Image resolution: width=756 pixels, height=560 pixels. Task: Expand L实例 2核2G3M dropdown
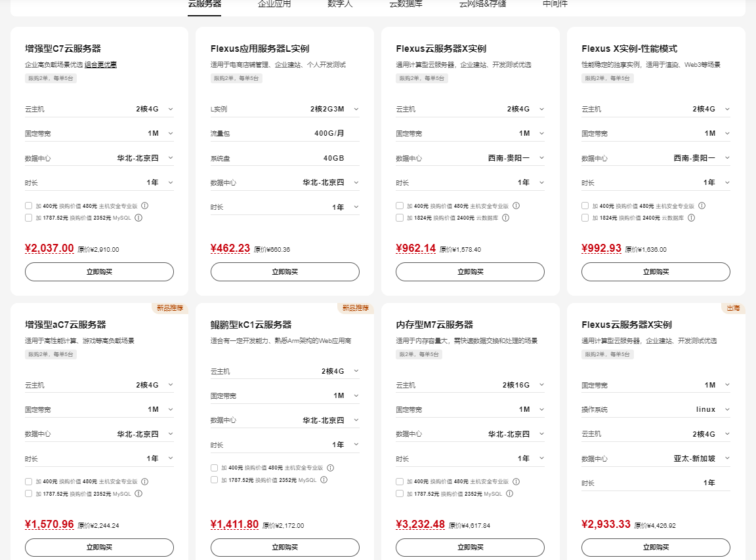point(285,110)
